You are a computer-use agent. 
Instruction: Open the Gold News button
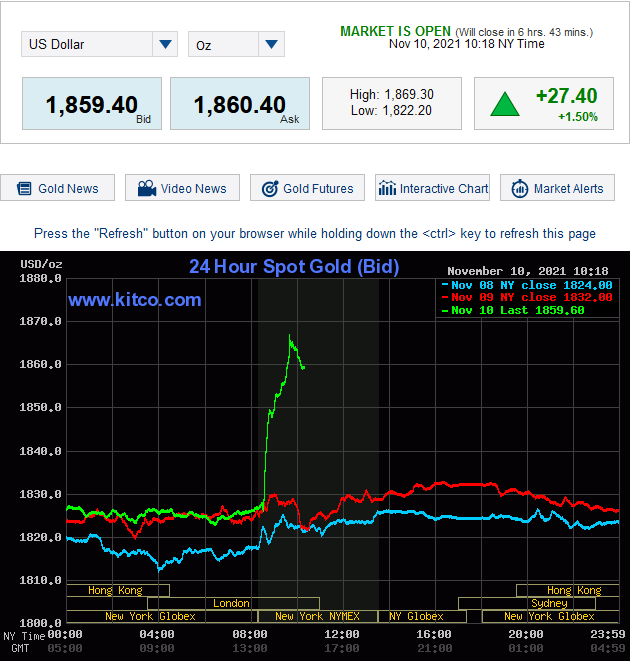[x=58, y=188]
